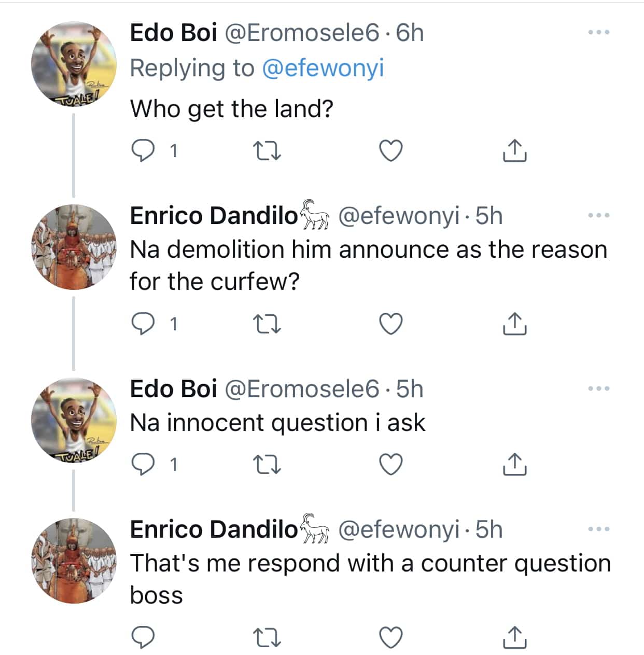This screenshot has height=655, width=644.
Task: Open more options for first Edo Boi tweet
Action: [599, 33]
